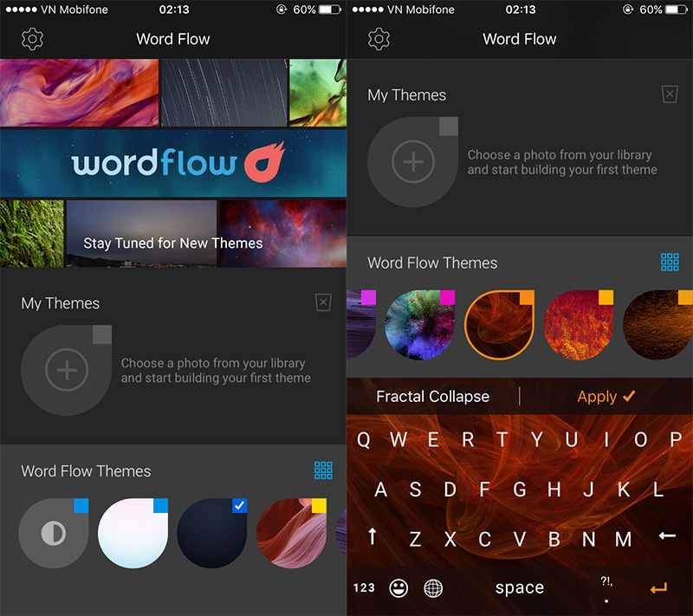The image size is (693, 616).
Task: Select the purple theme cut off at row start
Action: (x=361, y=325)
